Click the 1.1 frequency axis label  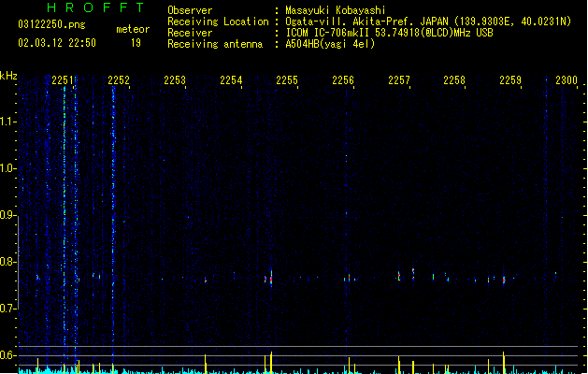point(7,122)
